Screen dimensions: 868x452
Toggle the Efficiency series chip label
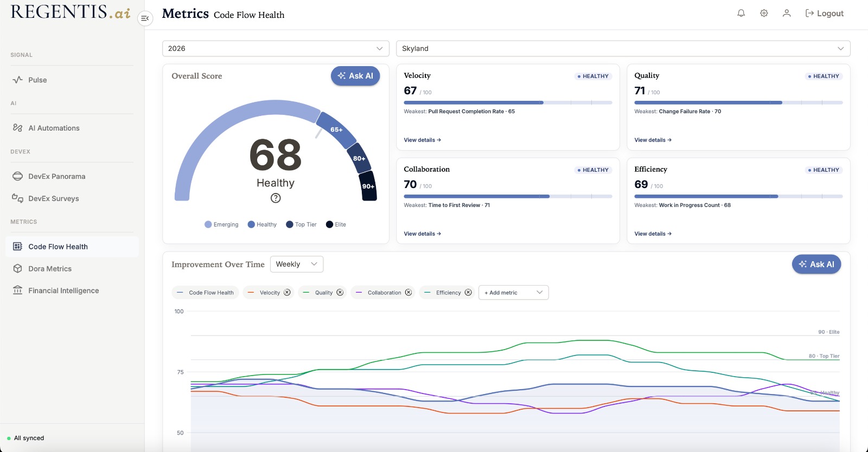[x=449, y=293]
